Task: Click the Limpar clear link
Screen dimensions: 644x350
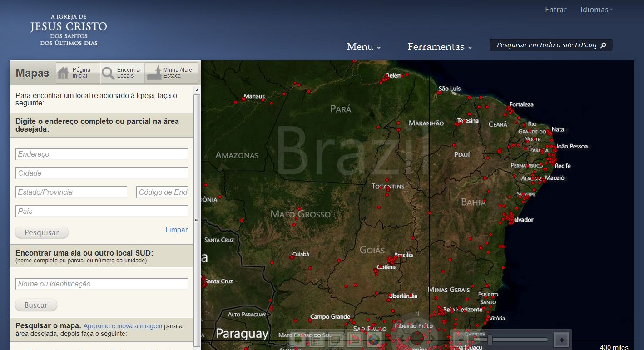Action: (176, 230)
